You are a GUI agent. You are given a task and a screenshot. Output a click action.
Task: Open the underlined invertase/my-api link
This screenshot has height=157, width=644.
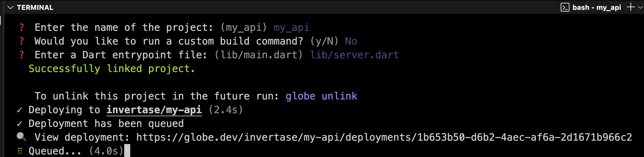click(x=154, y=110)
